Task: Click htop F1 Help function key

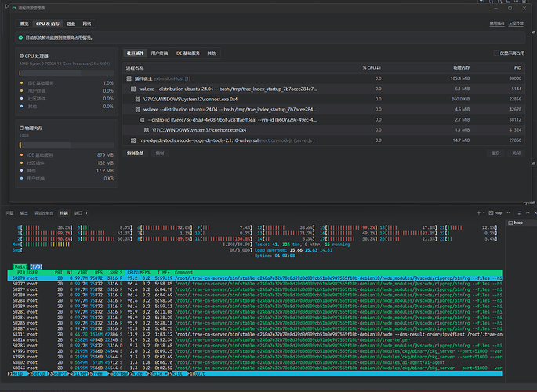Action: click(x=17, y=373)
